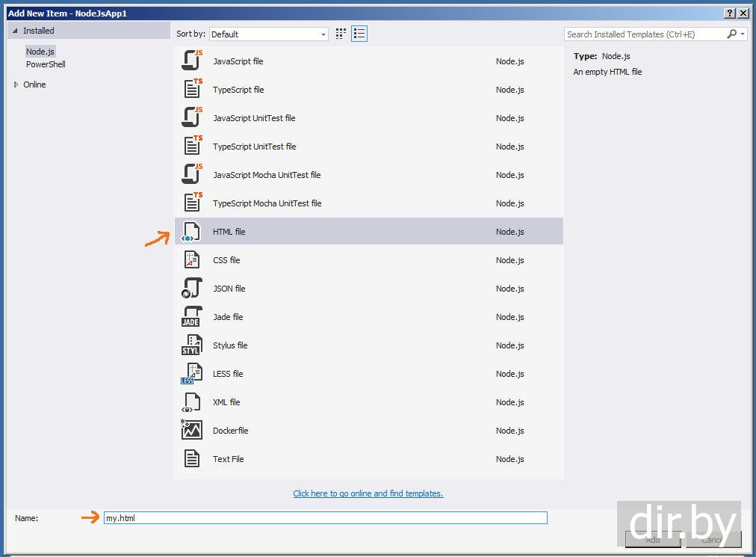Click 'TypeScript Mocha UnitTest file' text
This screenshot has width=756, height=557.
point(267,203)
